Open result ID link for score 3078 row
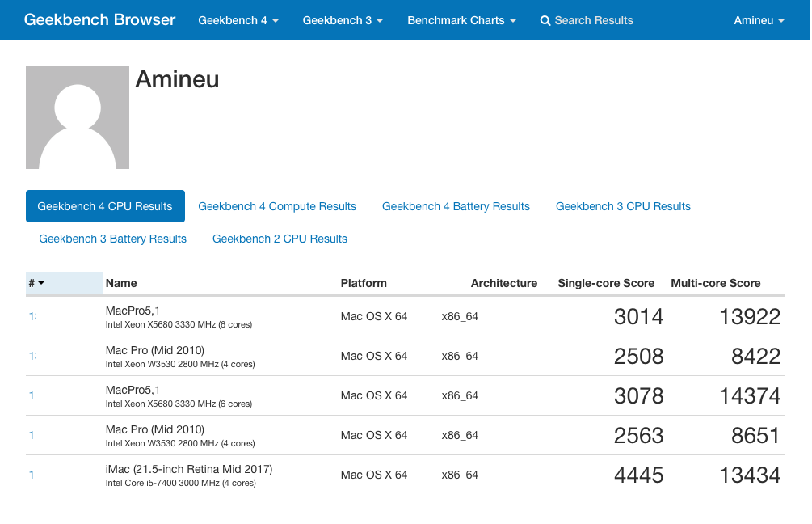The height and width of the screenshot is (524, 812). pyautogui.click(x=32, y=395)
